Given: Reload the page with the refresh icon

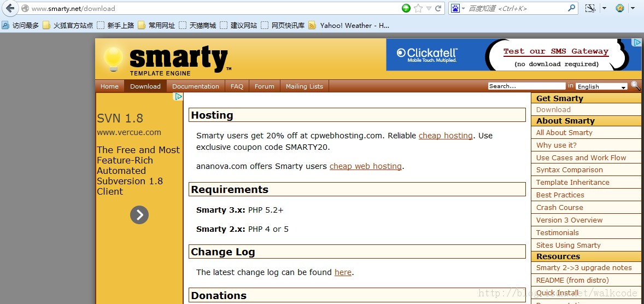Looking at the screenshot, I should click(438, 8).
